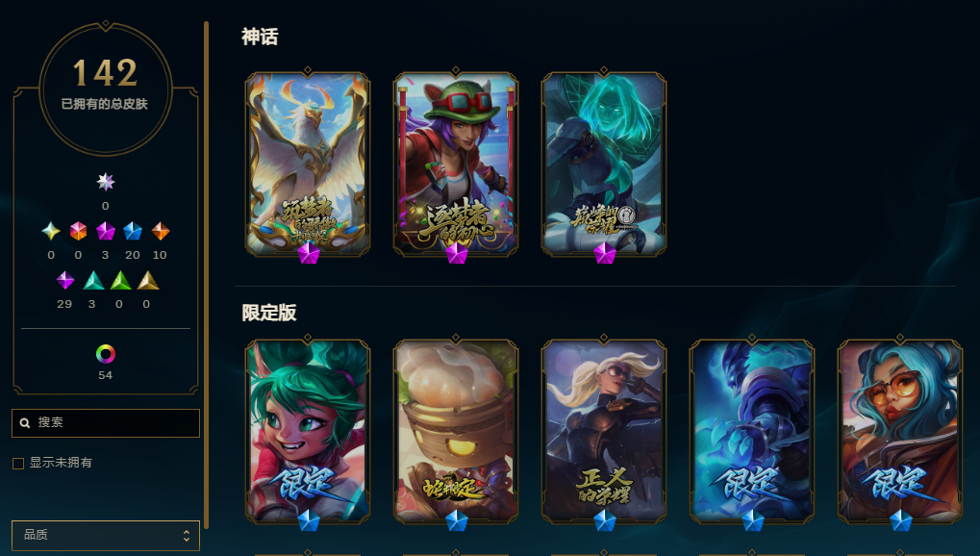Click the orange diamond gem showing 10

(160, 231)
